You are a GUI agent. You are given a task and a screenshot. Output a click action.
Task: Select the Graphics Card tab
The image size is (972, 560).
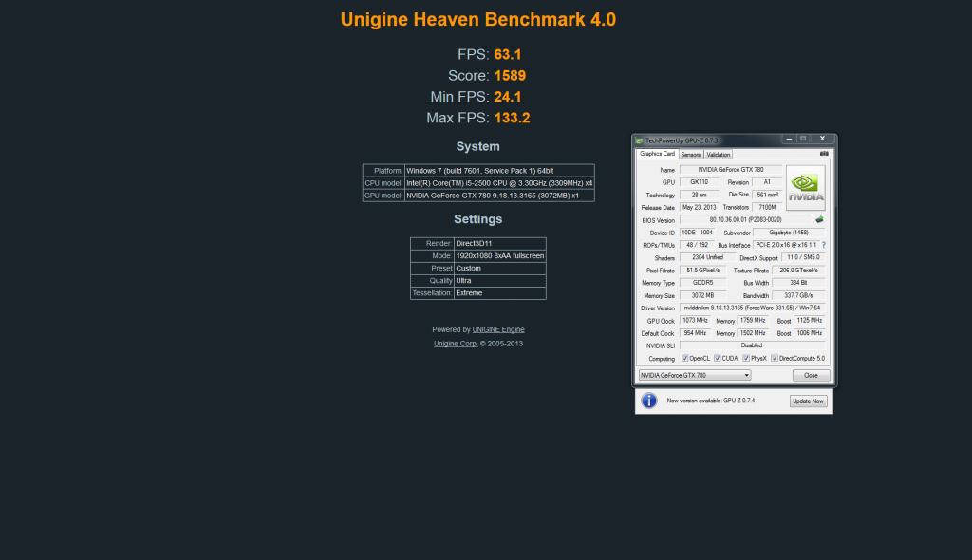click(657, 154)
